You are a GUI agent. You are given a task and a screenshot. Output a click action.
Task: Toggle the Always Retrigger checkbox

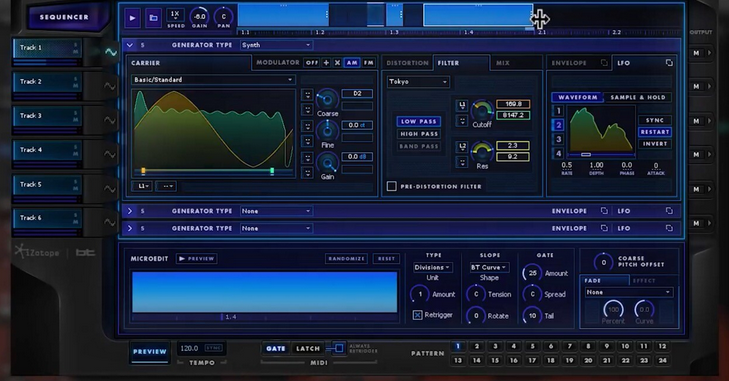point(339,348)
